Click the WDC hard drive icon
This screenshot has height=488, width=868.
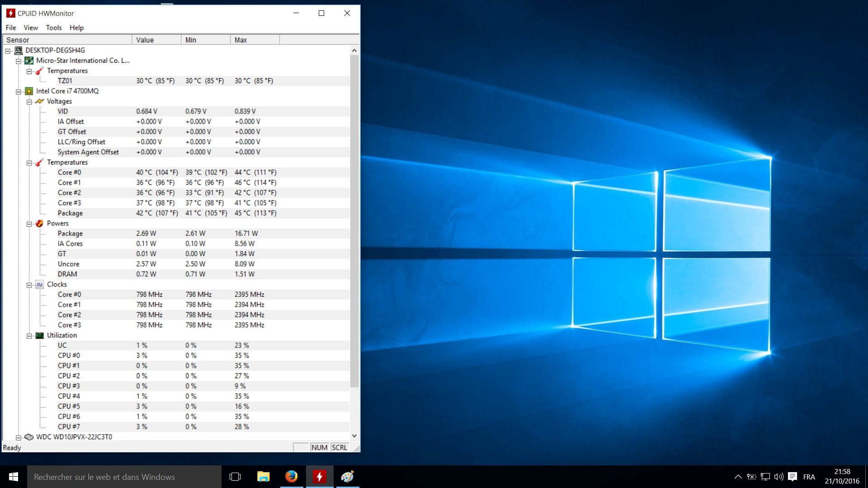point(29,437)
